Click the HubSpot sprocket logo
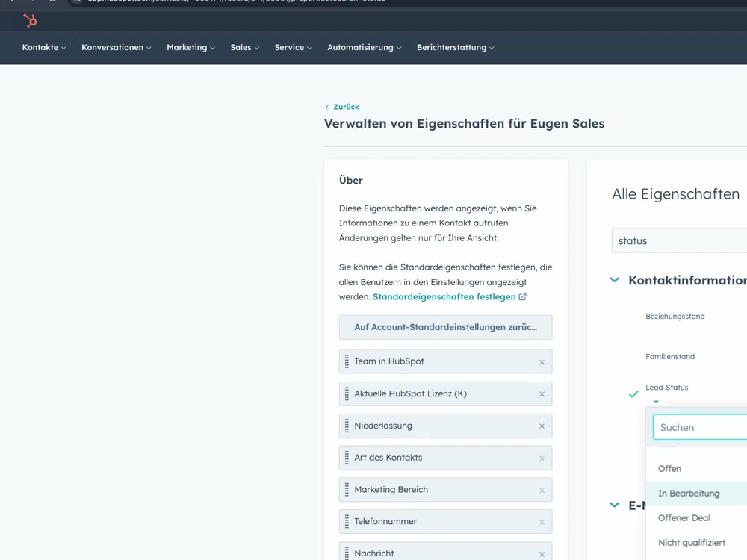 [x=30, y=20]
